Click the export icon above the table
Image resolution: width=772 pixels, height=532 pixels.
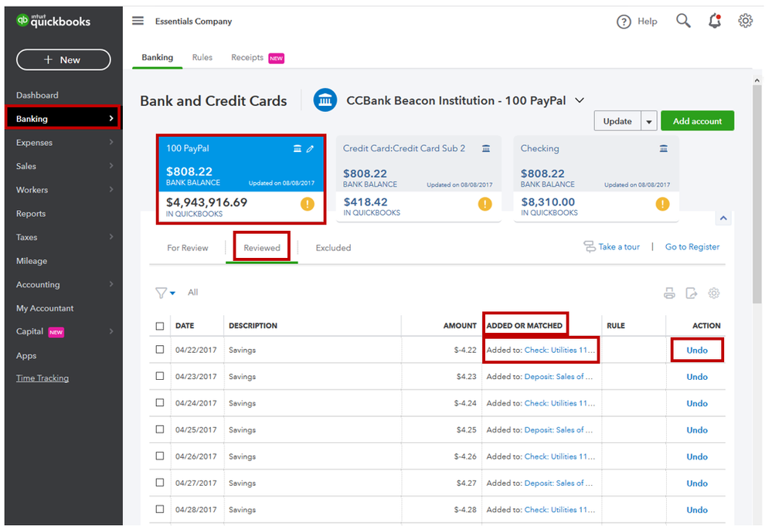[x=692, y=293]
